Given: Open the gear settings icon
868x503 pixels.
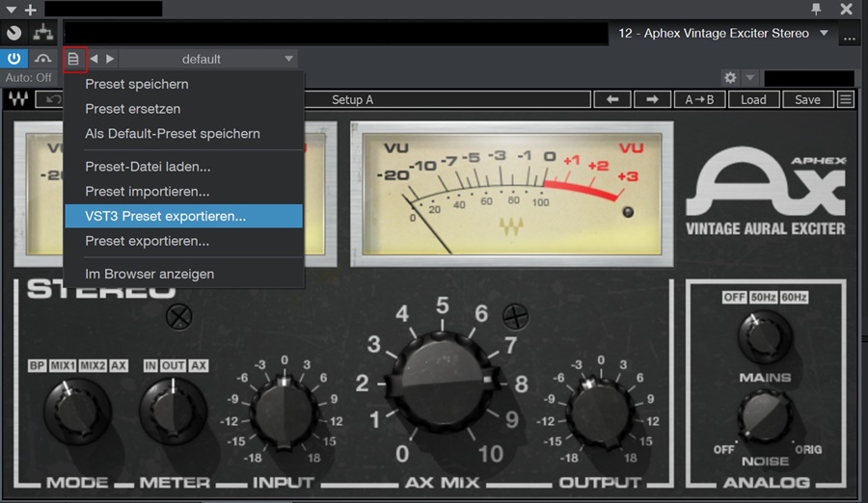Looking at the screenshot, I should [x=730, y=77].
